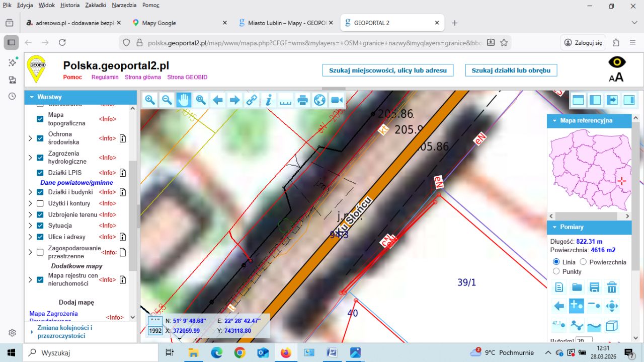The height and width of the screenshot is (362, 644).
Task: Click the ruler measurement tool
Action: point(285,100)
